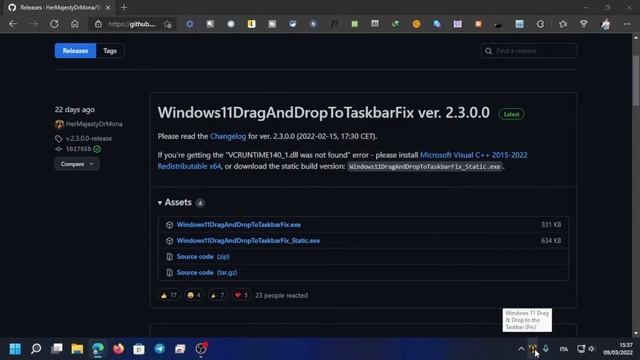Viewport: 640px width, 360px height.
Task: Open the Compare dropdown
Action: coord(77,164)
